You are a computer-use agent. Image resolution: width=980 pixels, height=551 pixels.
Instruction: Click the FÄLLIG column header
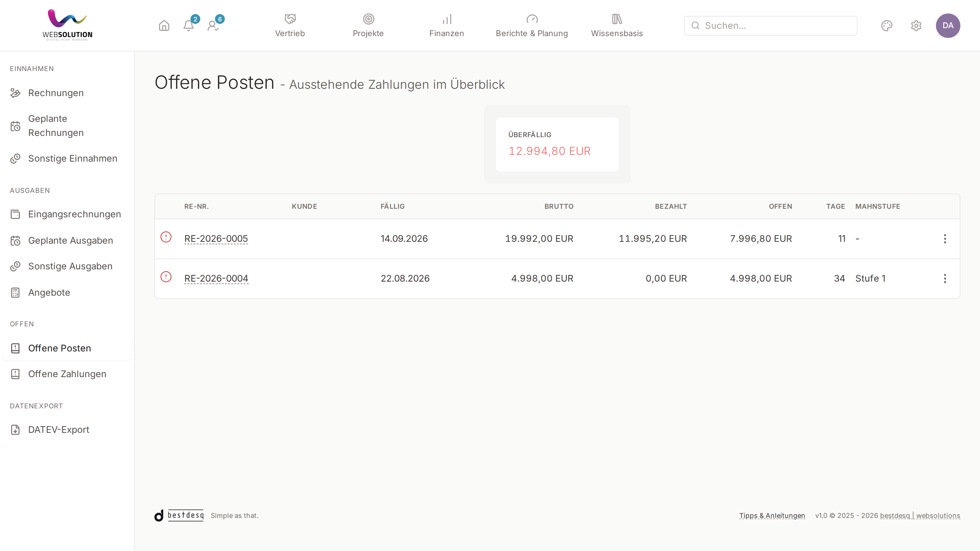click(x=393, y=207)
